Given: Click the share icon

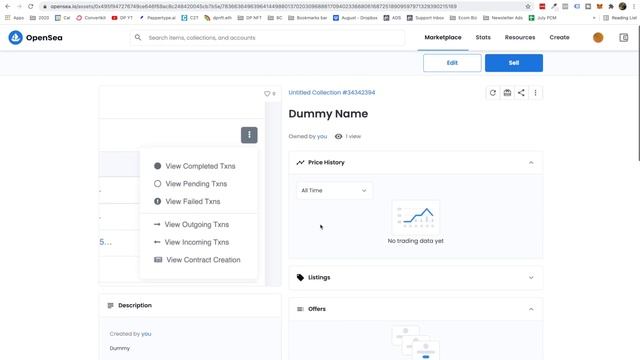Looking at the screenshot, I should click(x=521, y=93).
